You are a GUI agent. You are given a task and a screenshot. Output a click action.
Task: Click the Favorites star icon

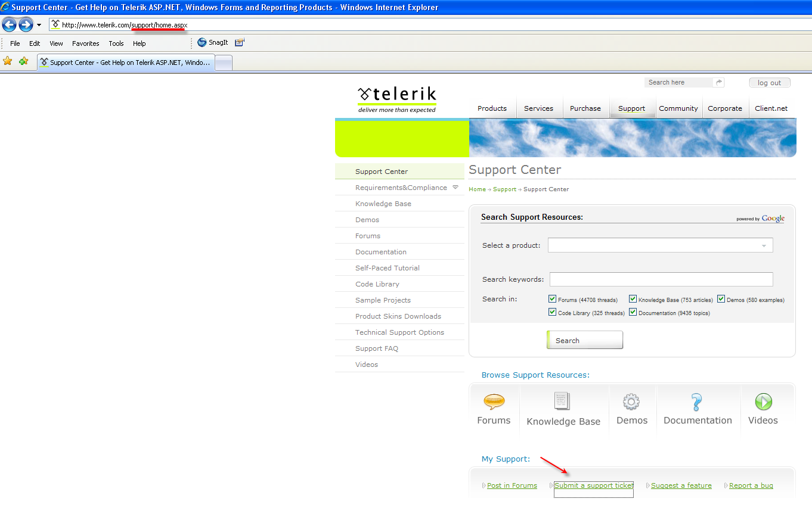(8, 61)
